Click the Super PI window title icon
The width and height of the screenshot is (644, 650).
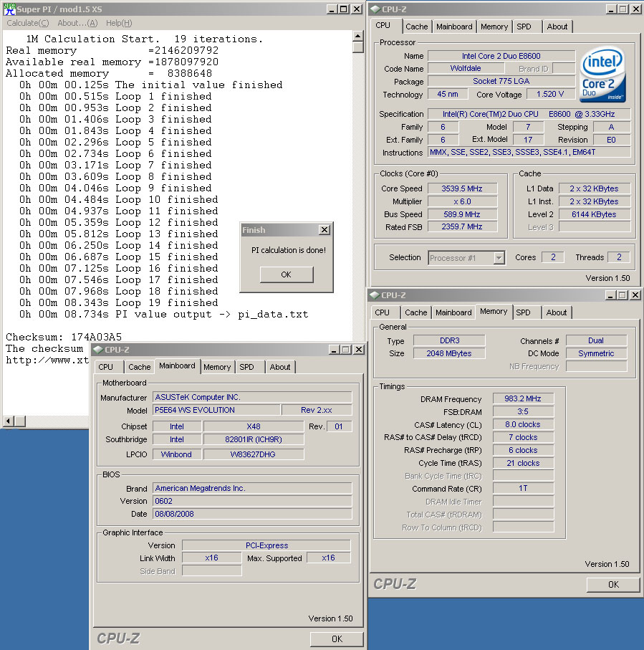(x=9, y=9)
